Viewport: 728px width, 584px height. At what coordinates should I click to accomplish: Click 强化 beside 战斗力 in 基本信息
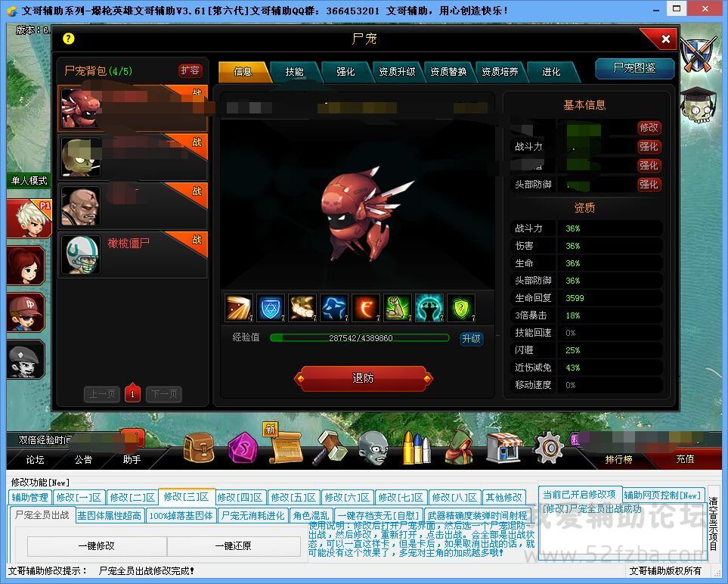pyautogui.click(x=649, y=146)
